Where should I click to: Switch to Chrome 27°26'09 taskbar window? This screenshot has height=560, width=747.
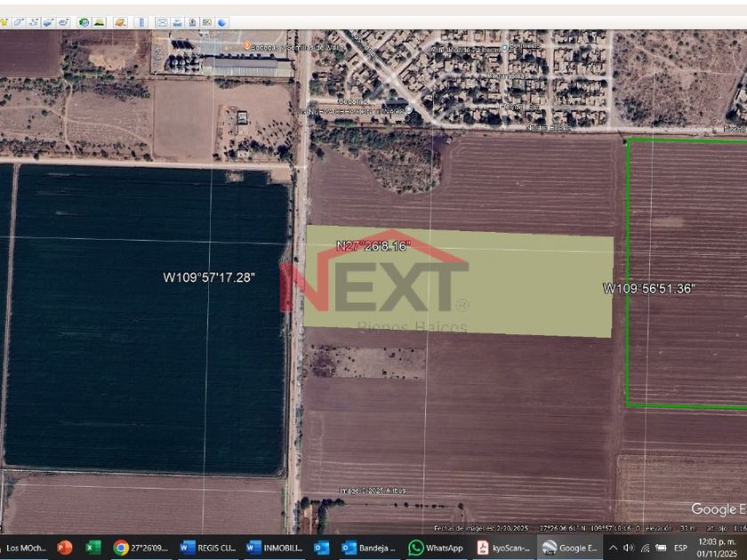[141, 548]
